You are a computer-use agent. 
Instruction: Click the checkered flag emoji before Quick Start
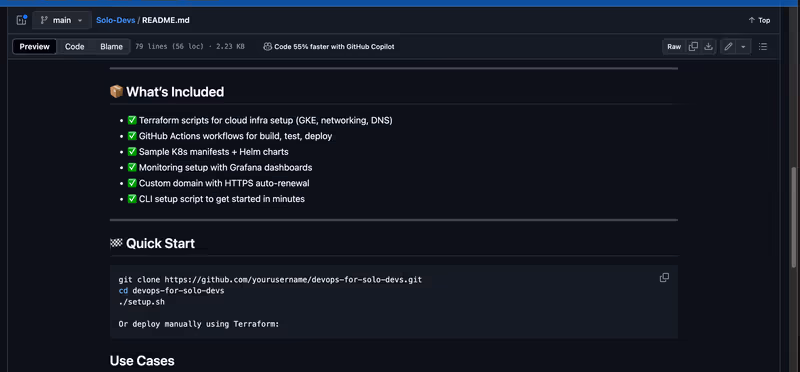(116, 243)
